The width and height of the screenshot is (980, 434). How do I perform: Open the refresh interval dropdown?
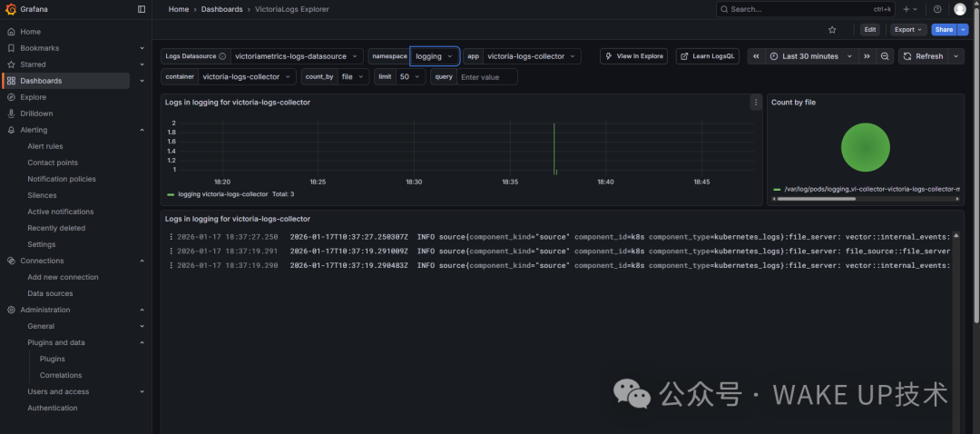click(956, 56)
